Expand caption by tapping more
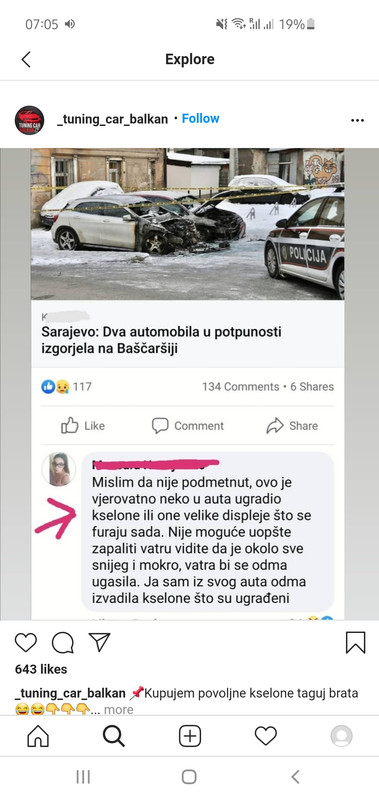Image resolution: width=379 pixels, height=800 pixels. point(118,709)
